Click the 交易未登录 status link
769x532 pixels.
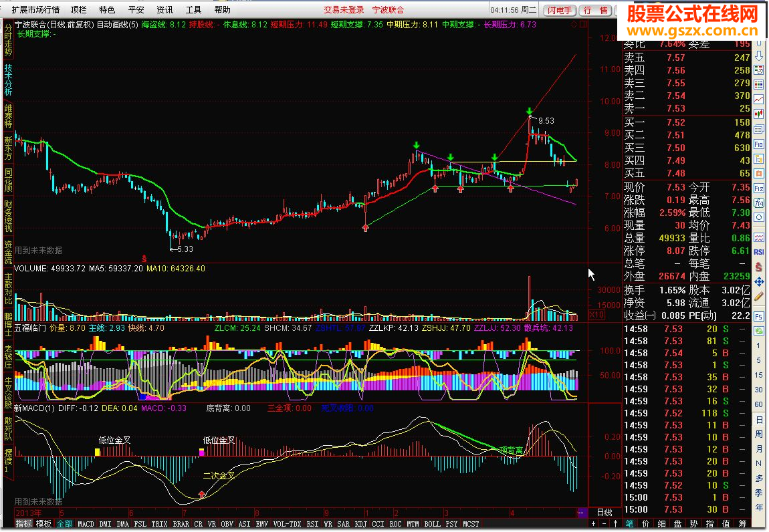click(344, 10)
